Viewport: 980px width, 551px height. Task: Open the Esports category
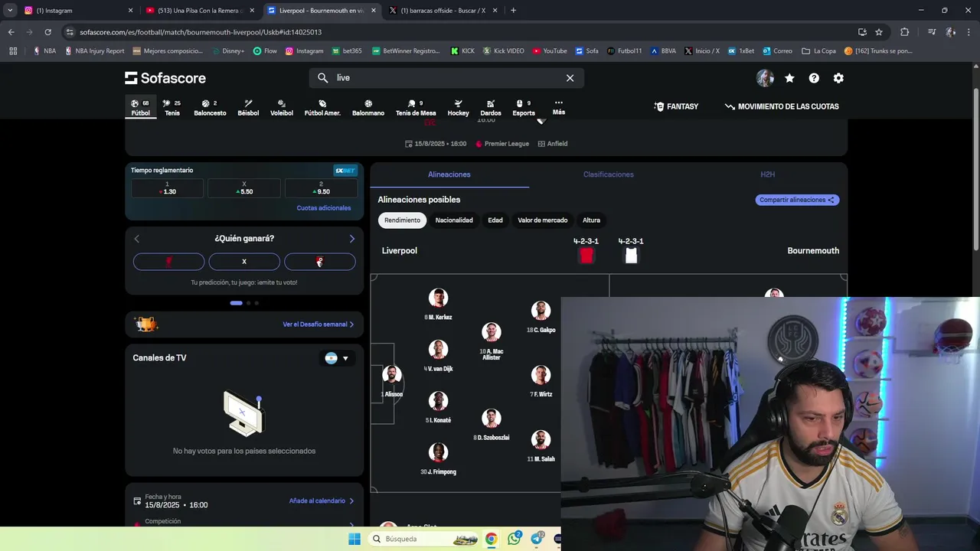524,108
